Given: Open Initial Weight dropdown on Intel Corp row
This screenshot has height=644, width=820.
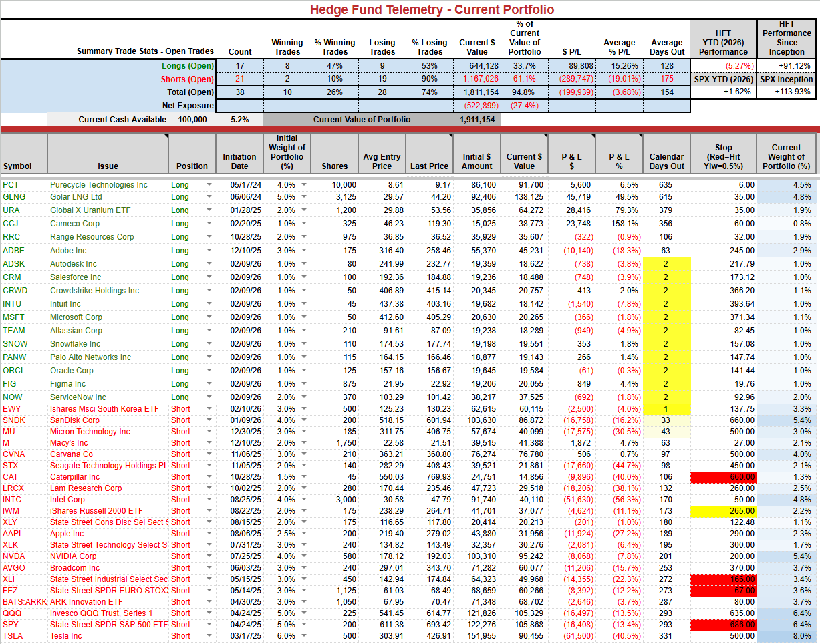Looking at the screenshot, I should click(x=304, y=500).
